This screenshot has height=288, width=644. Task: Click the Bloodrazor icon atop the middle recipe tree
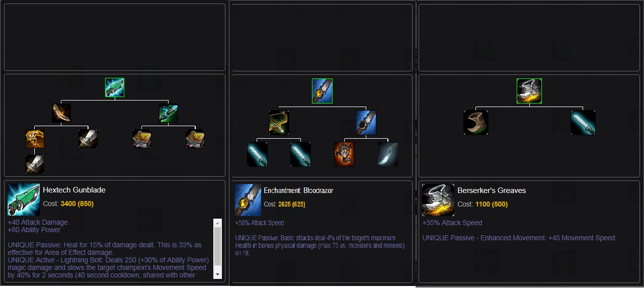coord(322,91)
